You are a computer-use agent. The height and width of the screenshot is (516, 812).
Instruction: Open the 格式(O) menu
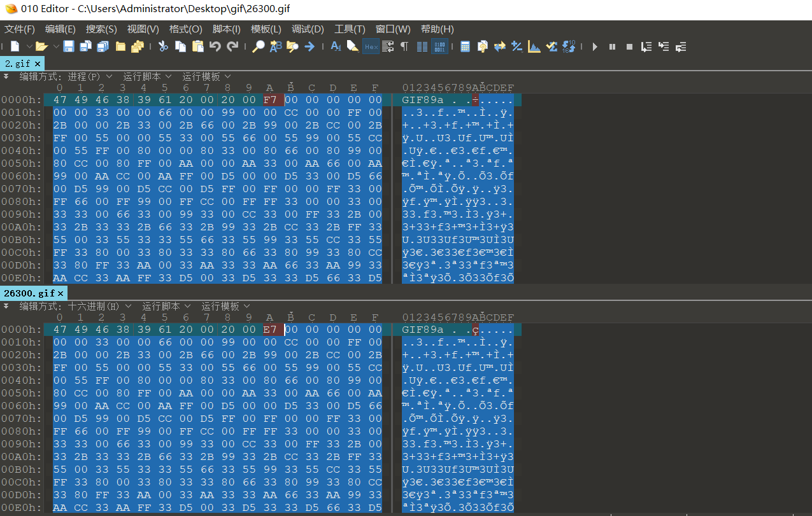point(185,29)
